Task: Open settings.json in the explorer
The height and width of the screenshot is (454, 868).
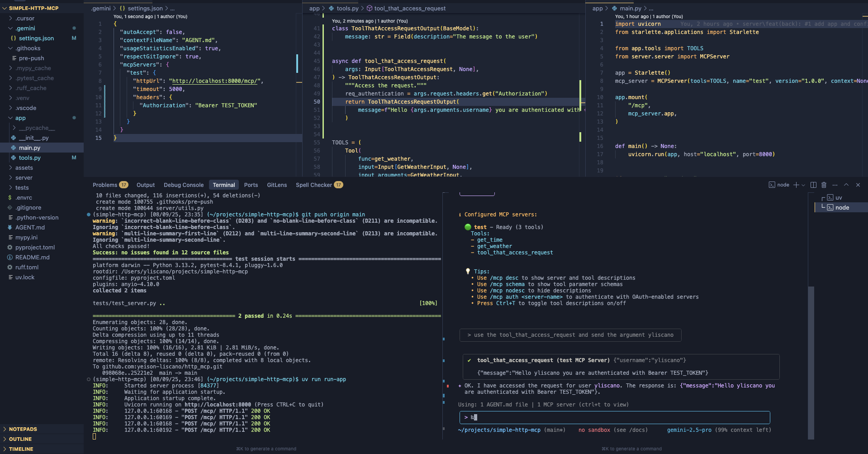Action: [x=36, y=38]
